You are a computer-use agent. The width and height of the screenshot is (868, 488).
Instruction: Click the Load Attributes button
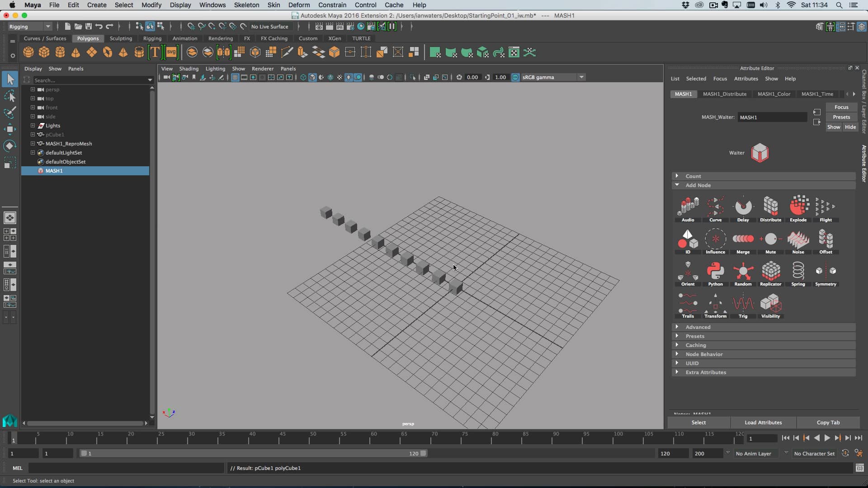pyautogui.click(x=763, y=422)
